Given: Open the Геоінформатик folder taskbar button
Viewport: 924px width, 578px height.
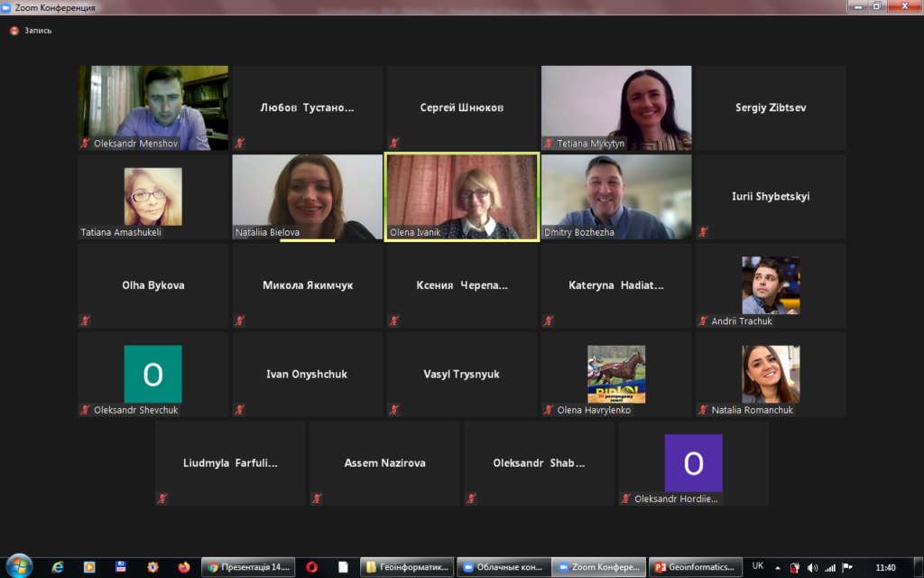Looking at the screenshot, I should click(x=404, y=567).
